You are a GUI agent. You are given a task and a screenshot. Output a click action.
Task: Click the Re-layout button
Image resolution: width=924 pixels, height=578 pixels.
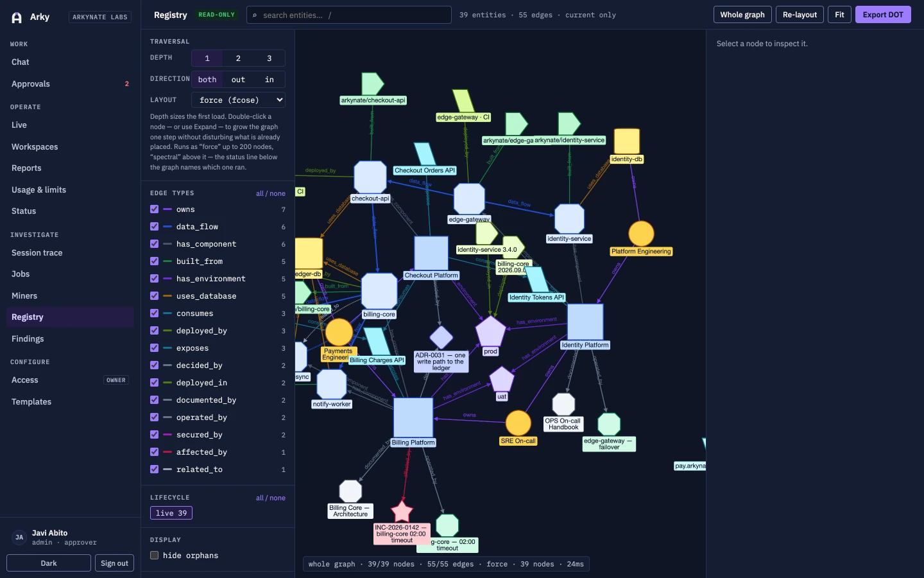(800, 15)
